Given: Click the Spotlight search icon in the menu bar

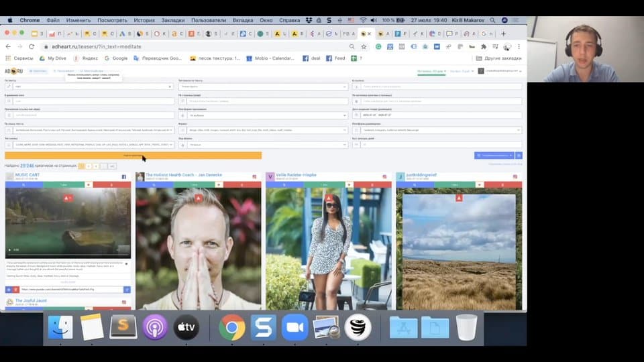Looking at the screenshot, I should tap(492, 20).
